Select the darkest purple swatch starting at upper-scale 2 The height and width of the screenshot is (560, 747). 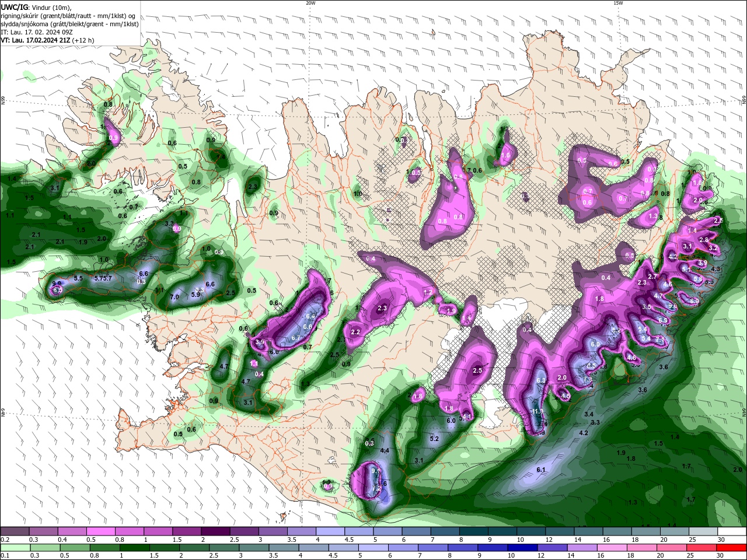tap(215, 531)
